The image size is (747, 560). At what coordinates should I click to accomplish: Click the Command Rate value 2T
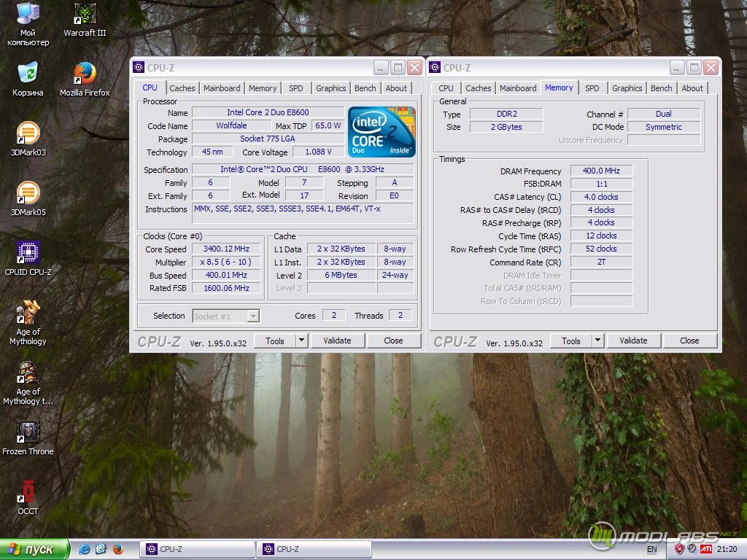pos(601,262)
